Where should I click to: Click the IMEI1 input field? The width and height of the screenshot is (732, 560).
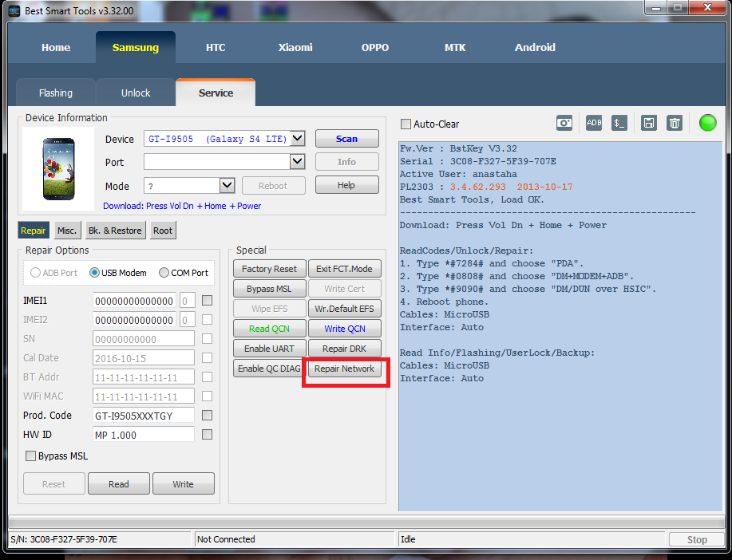tap(134, 301)
